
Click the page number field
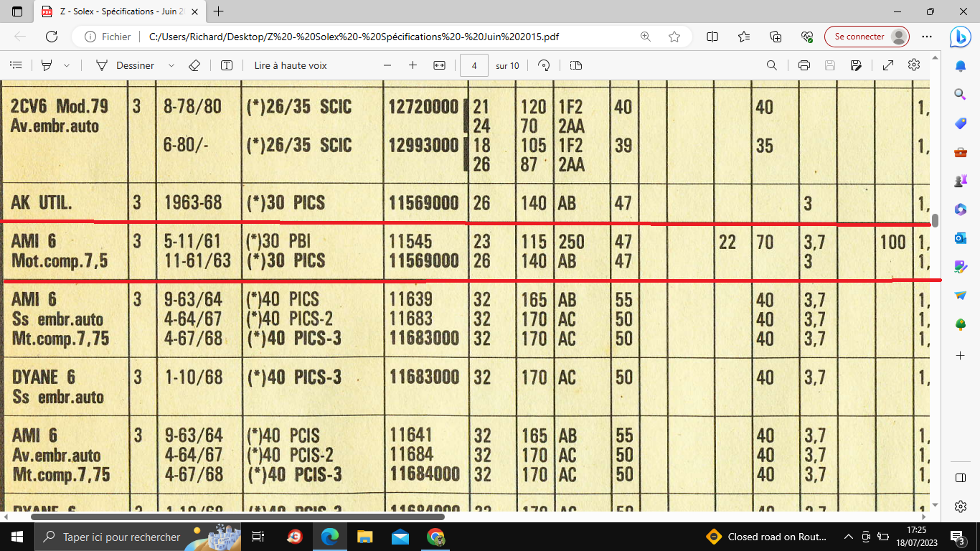(473, 65)
